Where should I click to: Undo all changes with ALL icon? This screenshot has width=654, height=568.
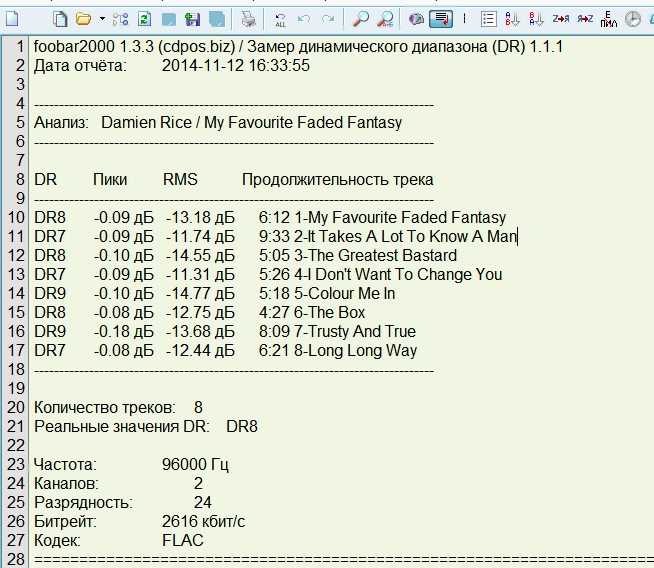coord(280,20)
